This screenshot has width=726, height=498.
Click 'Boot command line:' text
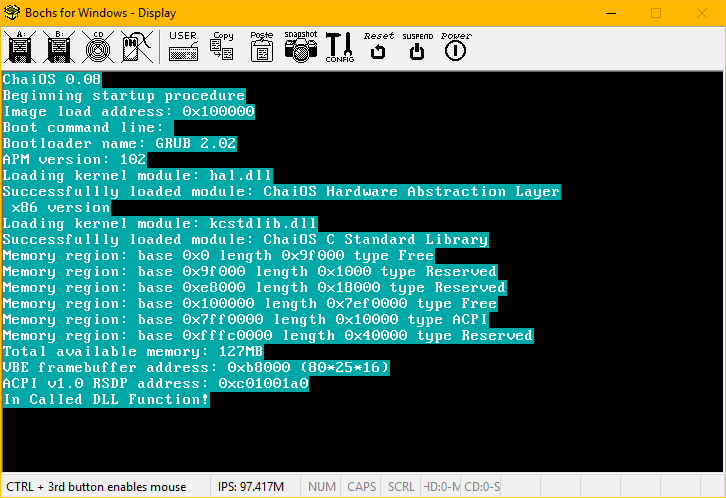83,128
